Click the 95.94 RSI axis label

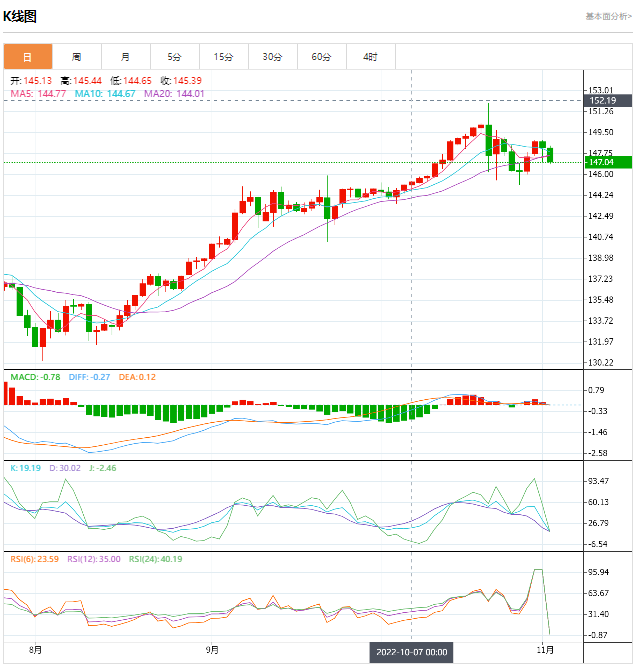598,572
